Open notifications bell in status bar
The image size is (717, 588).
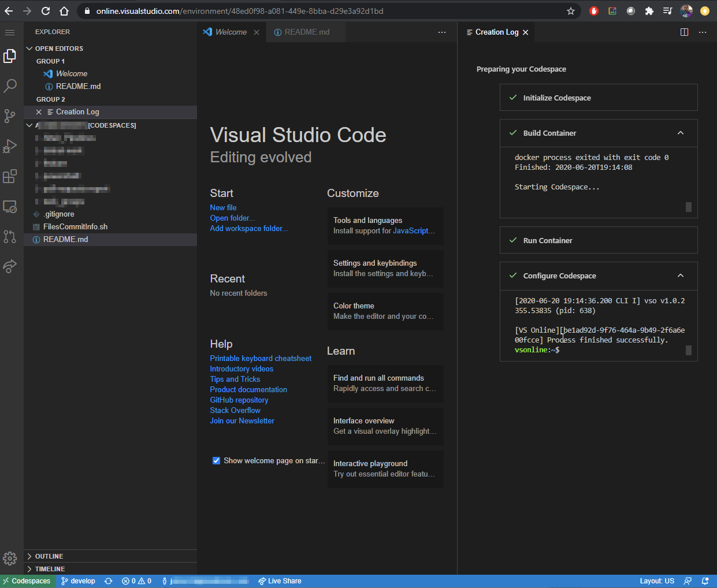point(705,581)
